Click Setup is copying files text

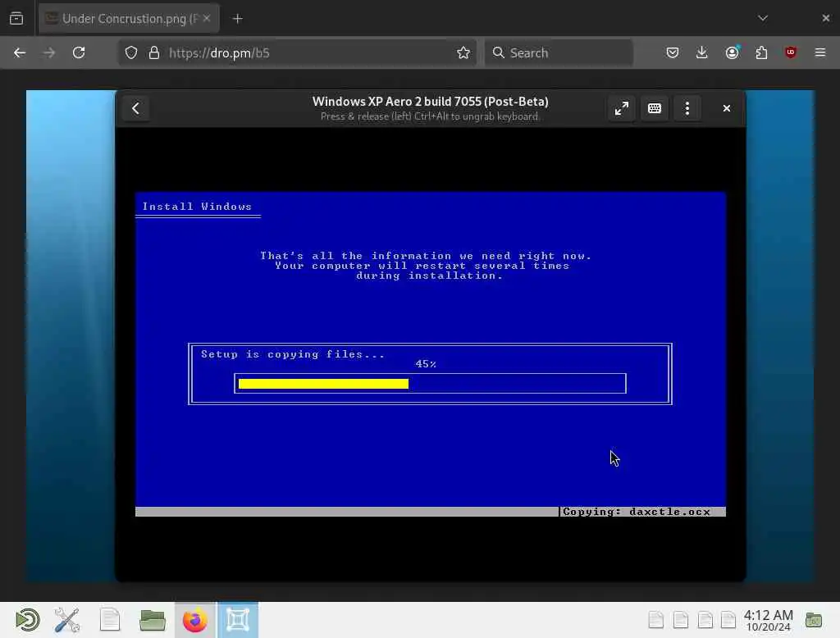pos(293,354)
